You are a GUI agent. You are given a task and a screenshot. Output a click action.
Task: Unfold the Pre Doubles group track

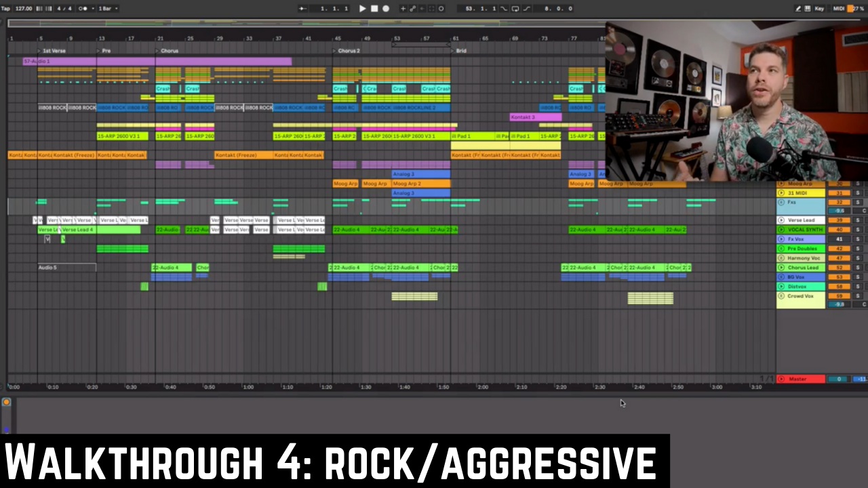pyautogui.click(x=781, y=249)
